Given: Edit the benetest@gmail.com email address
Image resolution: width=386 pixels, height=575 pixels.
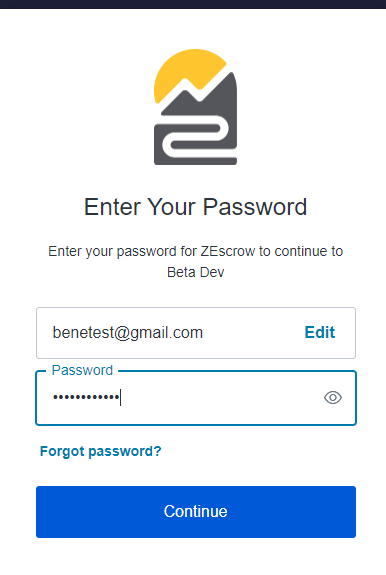Looking at the screenshot, I should [320, 332].
